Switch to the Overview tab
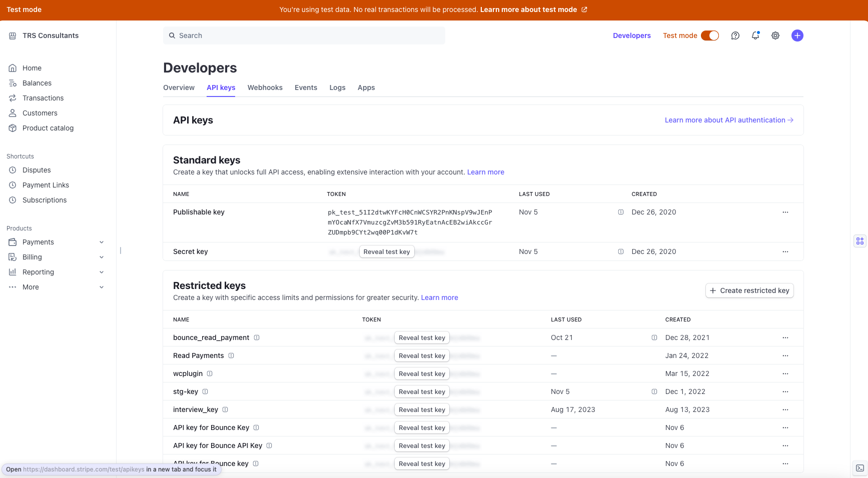This screenshot has width=868, height=478. (179, 87)
